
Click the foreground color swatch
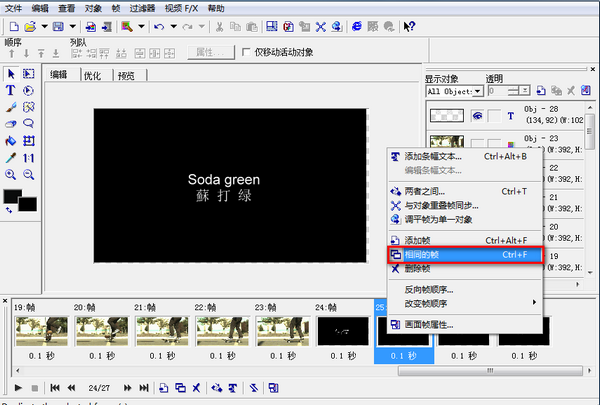coord(11,196)
